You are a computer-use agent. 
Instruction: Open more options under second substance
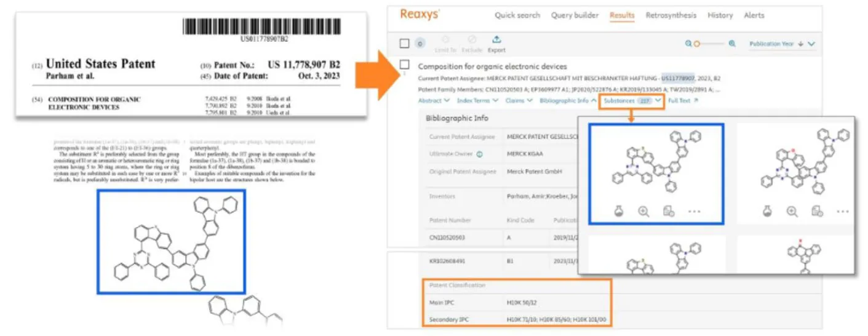[842, 211]
